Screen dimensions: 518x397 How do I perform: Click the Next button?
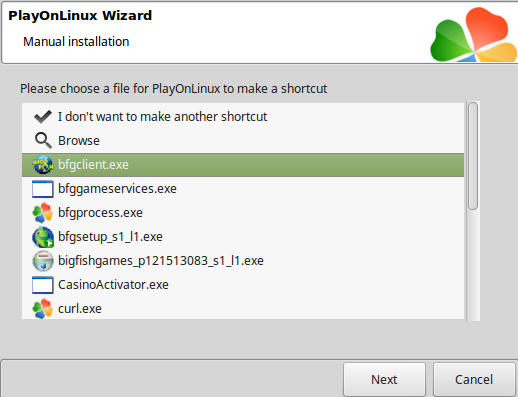[384, 380]
